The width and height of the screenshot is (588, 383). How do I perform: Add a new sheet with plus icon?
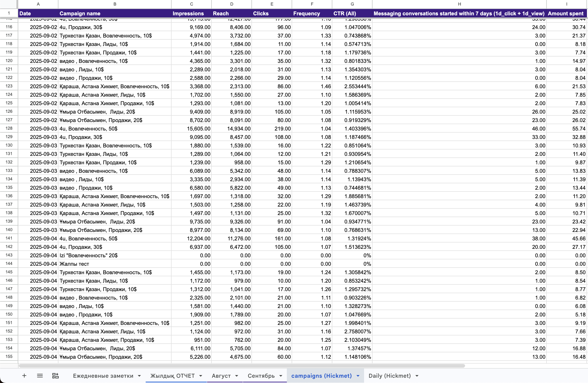click(24, 376)
